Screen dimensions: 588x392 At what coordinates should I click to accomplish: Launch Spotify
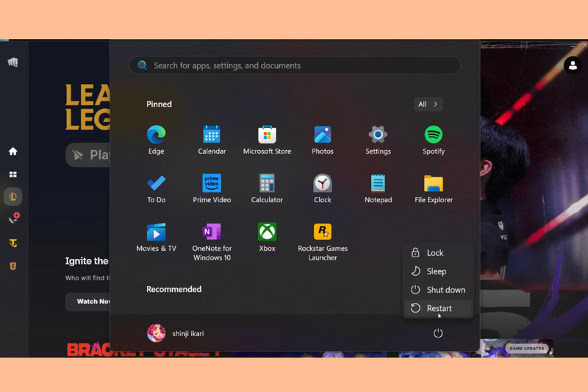[x=434, y=140]
